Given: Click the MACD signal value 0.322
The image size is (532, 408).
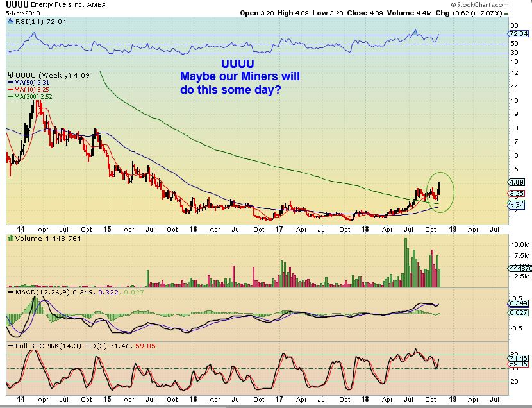Looking at the screenshot, I should tap(108, 292).
